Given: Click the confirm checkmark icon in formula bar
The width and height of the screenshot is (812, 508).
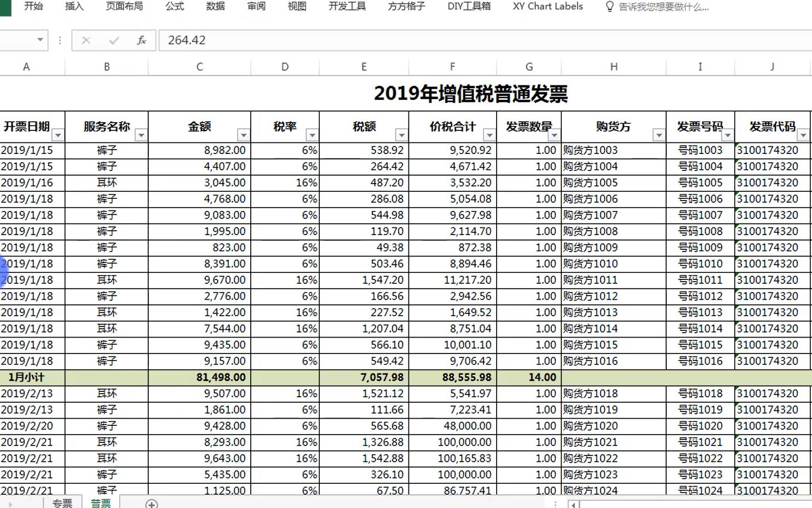Looking at the screenshot, I should (114, 41).
